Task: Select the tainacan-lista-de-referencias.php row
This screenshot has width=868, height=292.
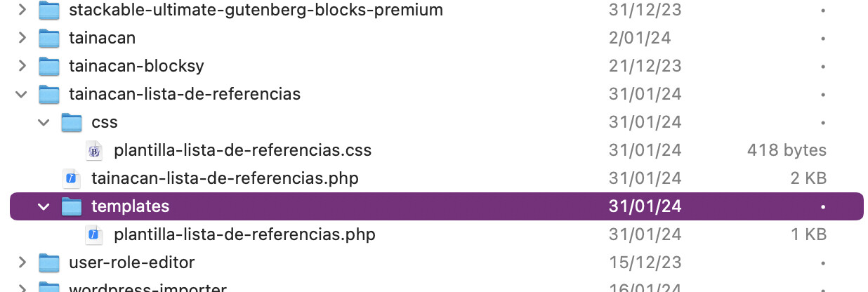Action: (436, 178)
